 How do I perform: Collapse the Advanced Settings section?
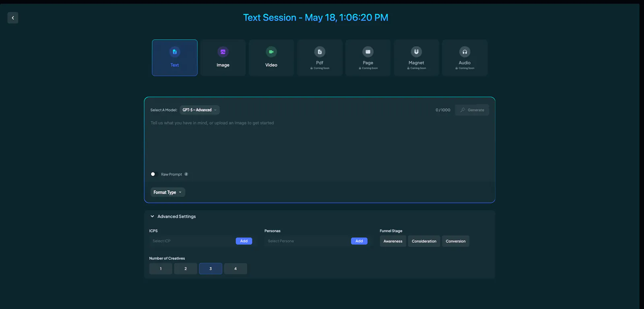point(173,216)
